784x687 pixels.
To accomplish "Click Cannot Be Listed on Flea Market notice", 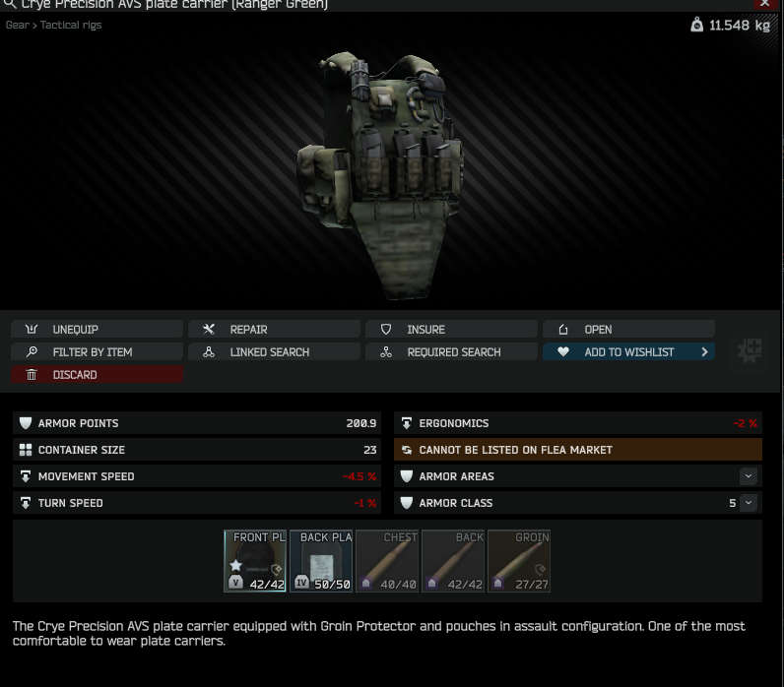I will [578, 450].
